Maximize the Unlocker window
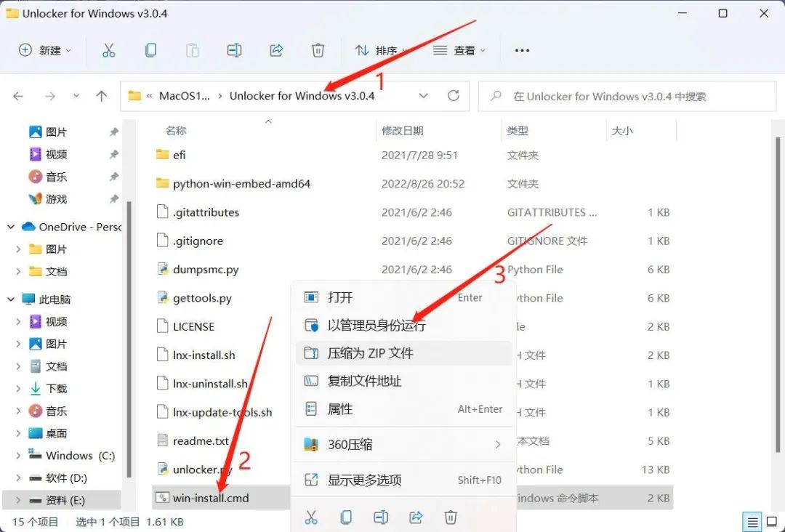 click(722, 14)
